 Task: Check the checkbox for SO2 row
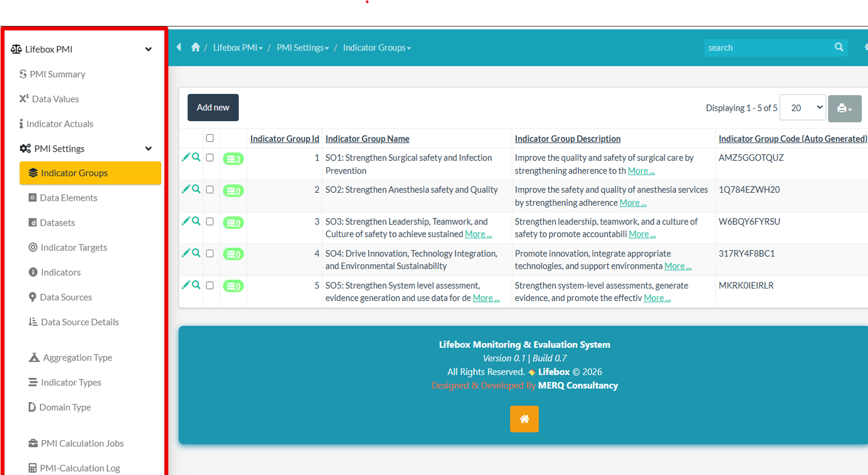point(210,189)
